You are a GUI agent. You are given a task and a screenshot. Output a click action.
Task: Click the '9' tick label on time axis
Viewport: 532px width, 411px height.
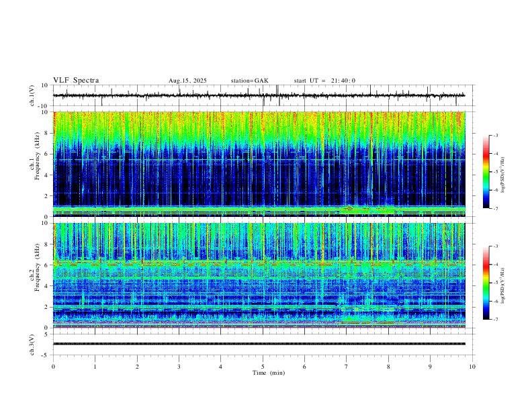point(430,367)
